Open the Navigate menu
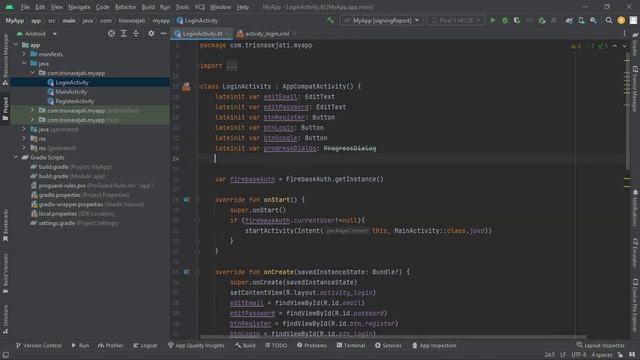Image resolution: width=640 pixels, height=360 pixels. [x=79, y=7]
